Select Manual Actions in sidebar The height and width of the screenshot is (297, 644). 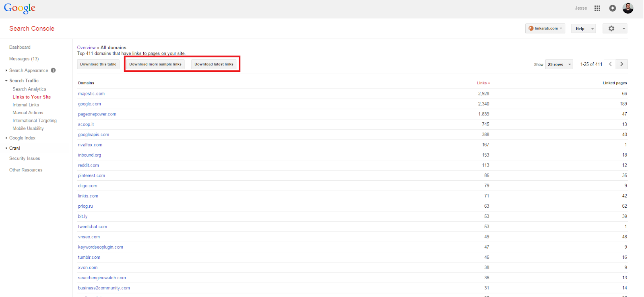[28, 113]
